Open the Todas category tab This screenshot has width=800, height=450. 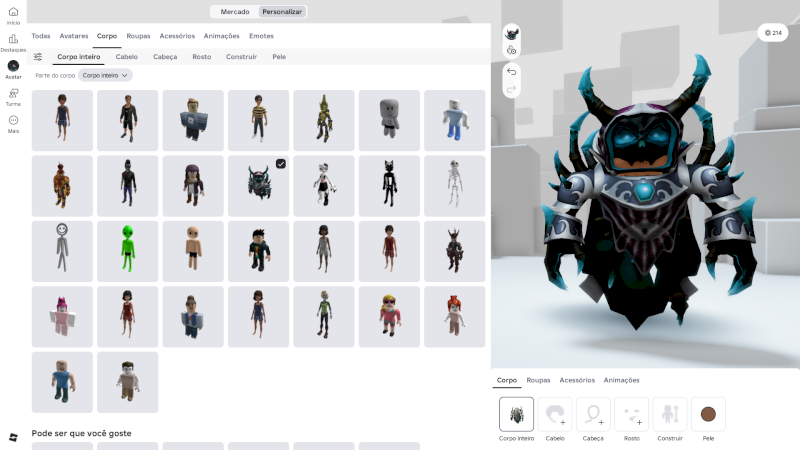41,36
